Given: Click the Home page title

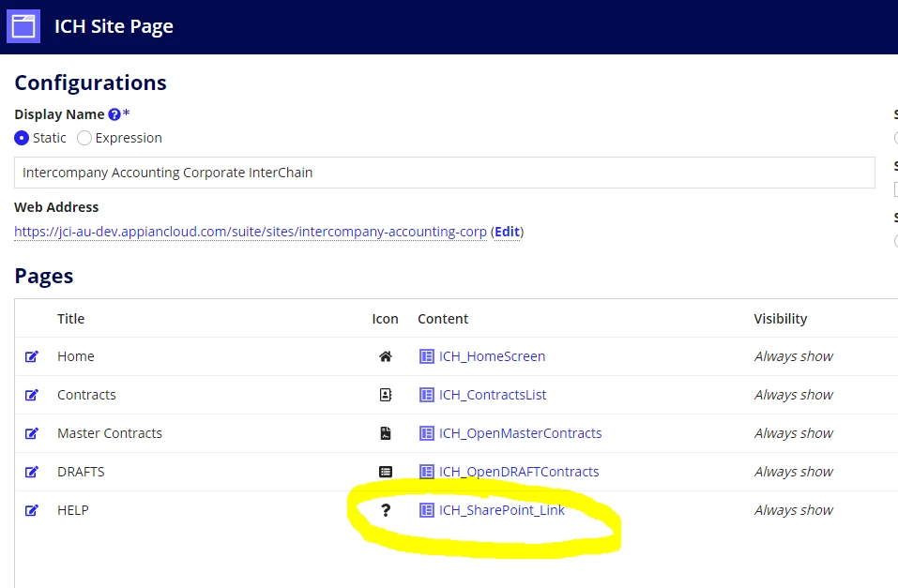Looking at the screenshot, I should 76,356.
